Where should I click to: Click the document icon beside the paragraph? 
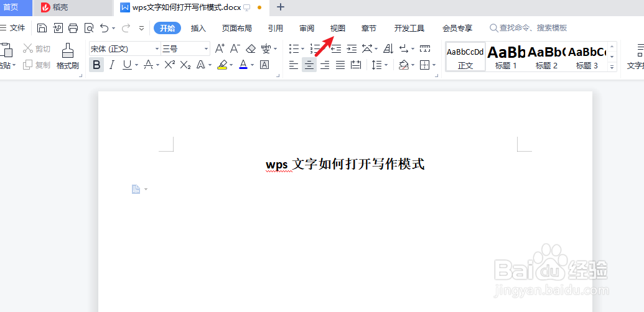(x=136, y=189)
